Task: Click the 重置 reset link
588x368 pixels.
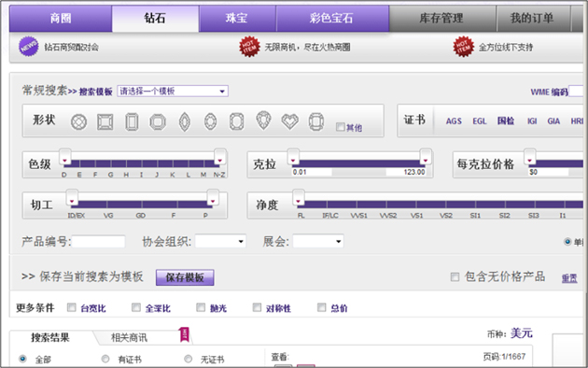Action: [x=569, y=278]
